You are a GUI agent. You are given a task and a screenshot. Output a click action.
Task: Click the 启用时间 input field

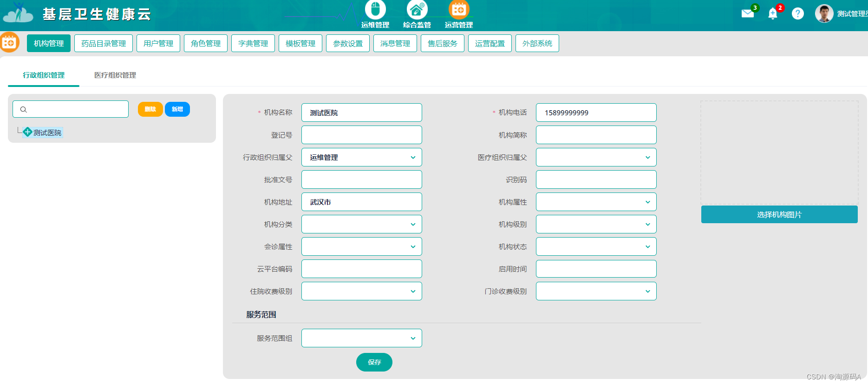pyautogui.click(x=596, y=269)
